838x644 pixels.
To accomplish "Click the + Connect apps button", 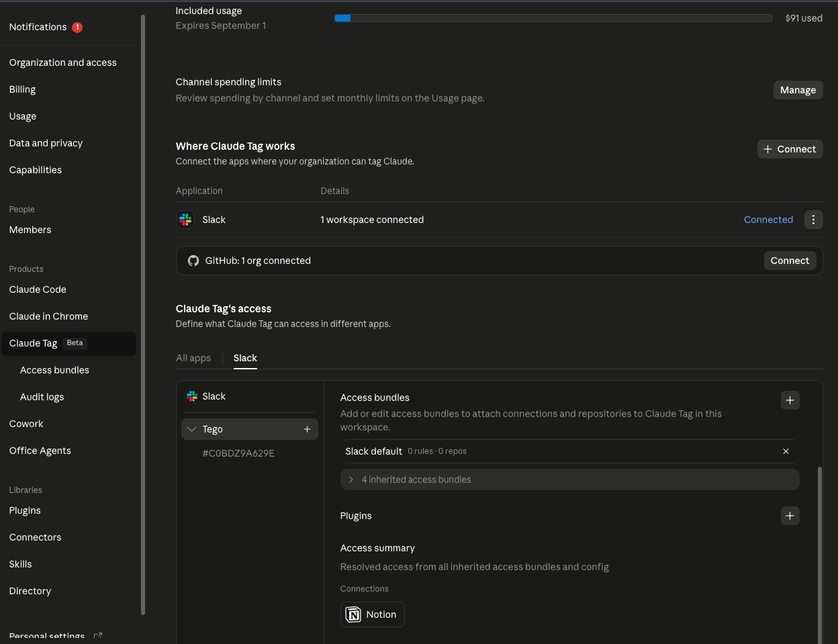I will click(x=790, y=149).
